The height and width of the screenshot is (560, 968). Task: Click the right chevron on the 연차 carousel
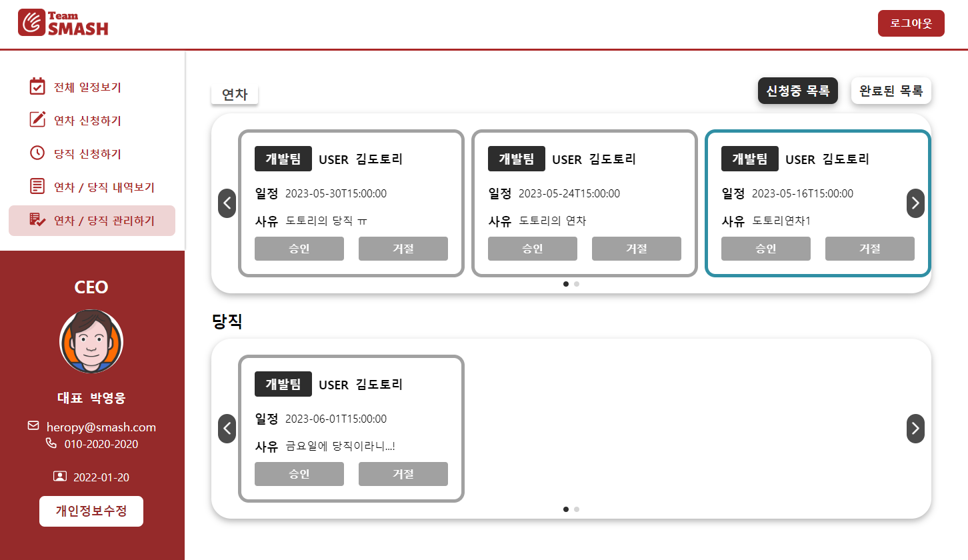[x=915, y=203]
